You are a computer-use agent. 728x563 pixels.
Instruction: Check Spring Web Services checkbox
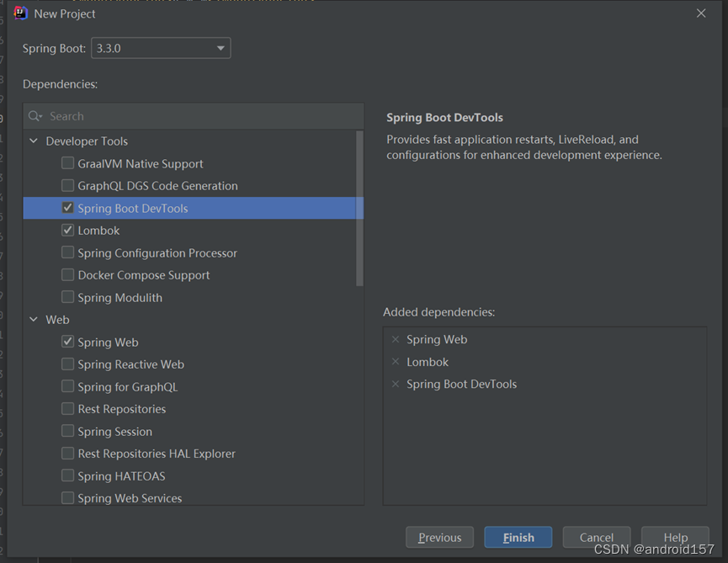tap(68, 497)
